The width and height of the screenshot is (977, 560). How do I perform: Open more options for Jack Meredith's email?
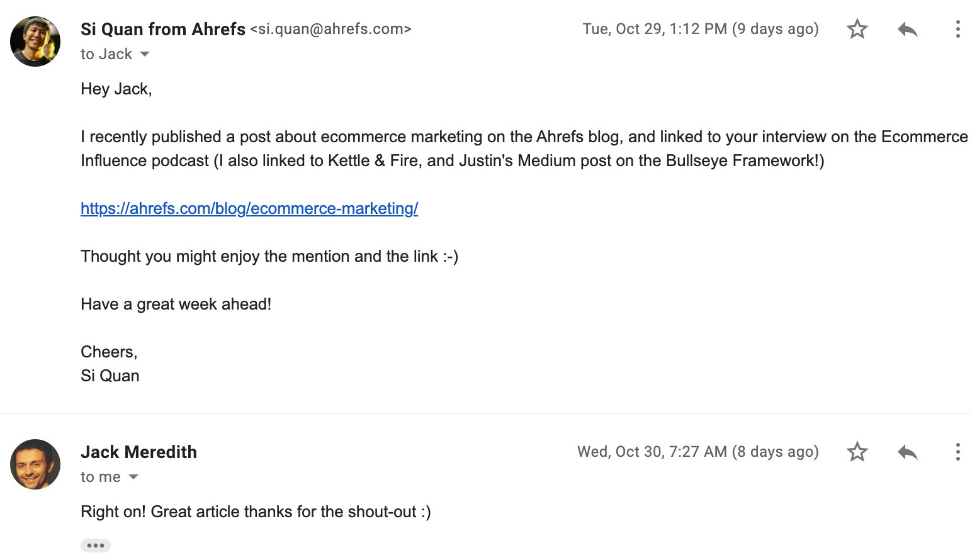(957, 452)
